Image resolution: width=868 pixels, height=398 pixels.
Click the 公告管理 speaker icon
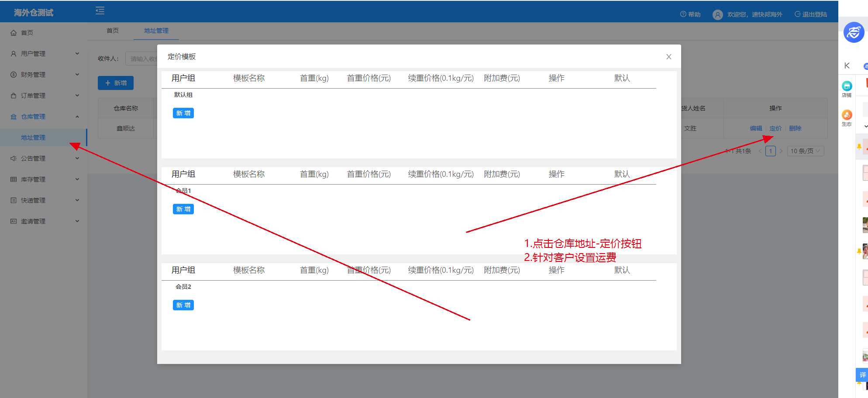(x=14, y=158)
